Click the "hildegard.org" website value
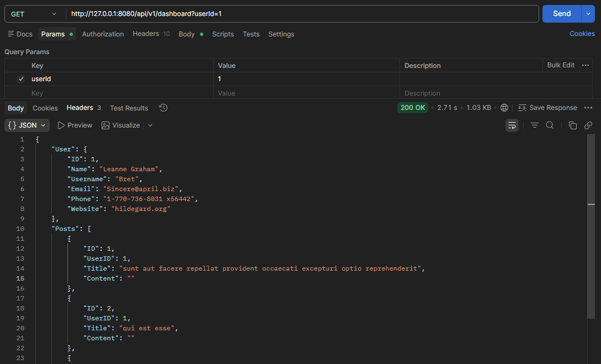The width and height of the screenshot is (601, 364). click(141, 209)
